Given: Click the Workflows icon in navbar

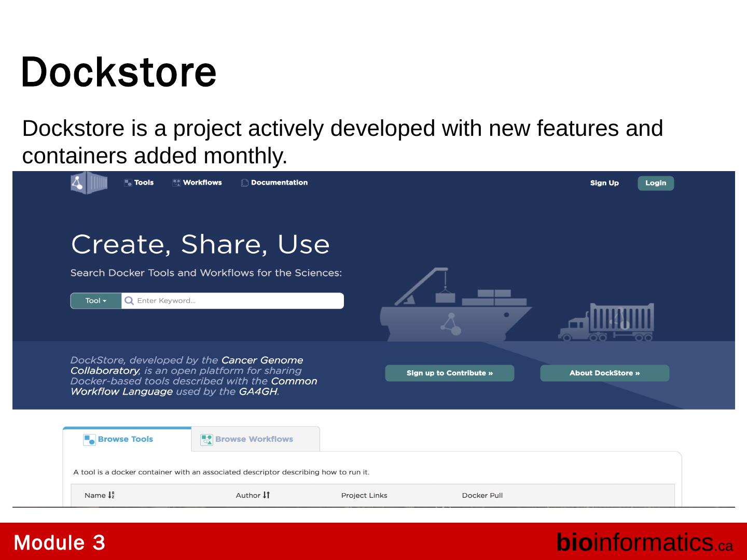Looking at the screenshot, I should (x=176, y=183).
